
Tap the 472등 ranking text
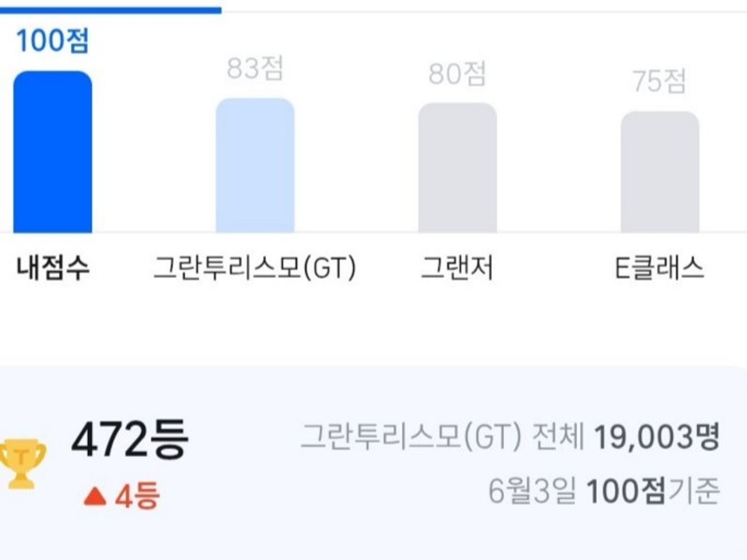click(130, 439)
